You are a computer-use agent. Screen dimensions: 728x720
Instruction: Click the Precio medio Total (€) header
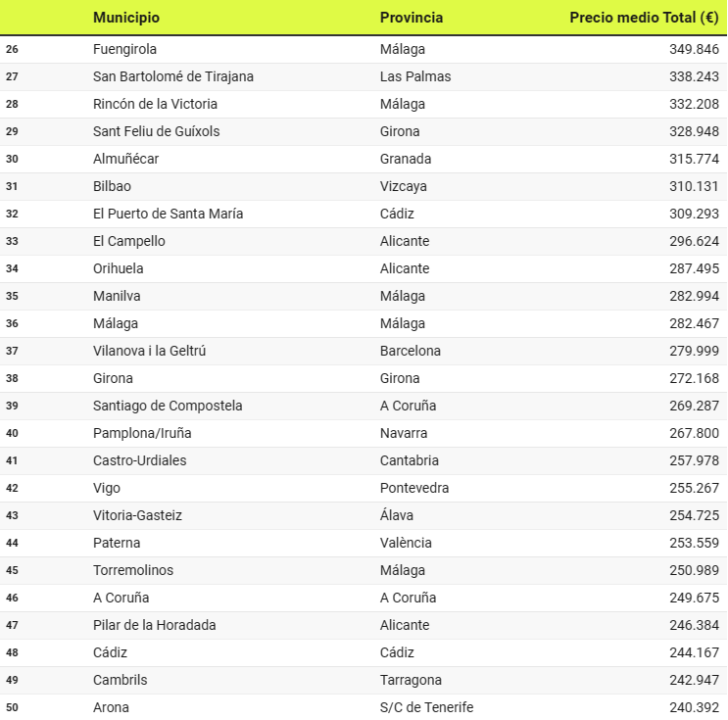pyautogui.click(x=644, y=18)
